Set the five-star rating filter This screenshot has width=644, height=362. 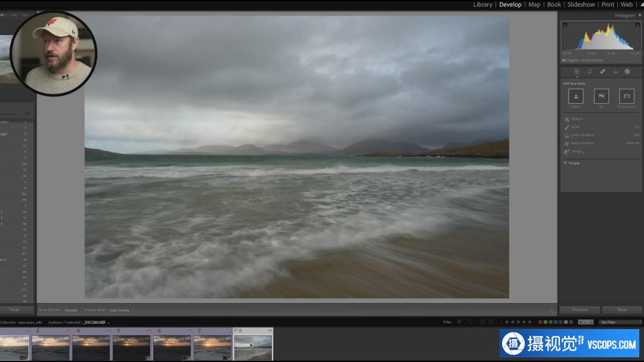pyautogui.click(x=530, y=322)
